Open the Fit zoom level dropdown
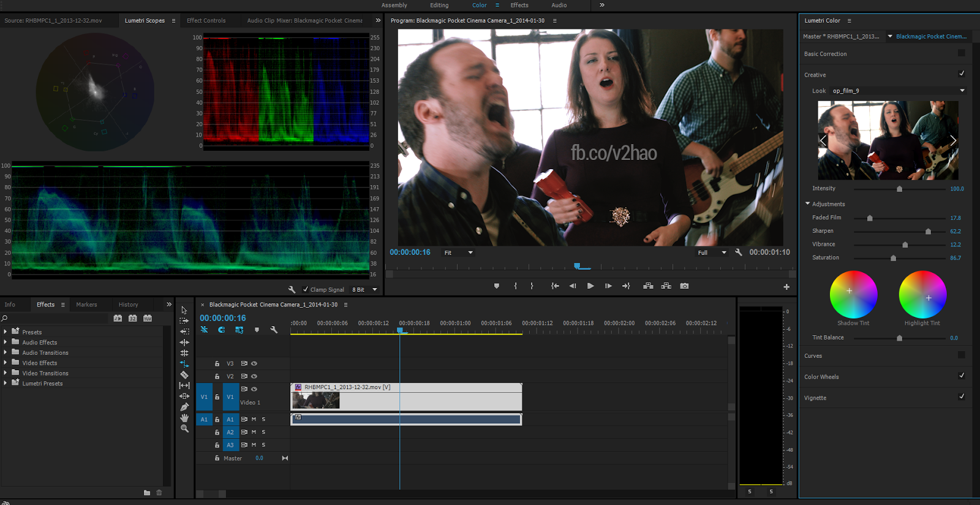 (459, 252)
